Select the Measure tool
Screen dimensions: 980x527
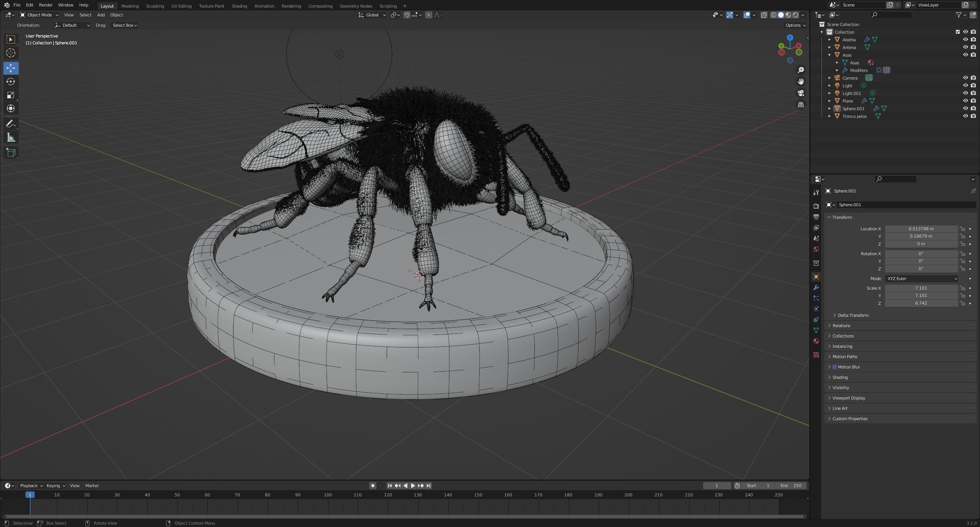(x=11, y=137)
